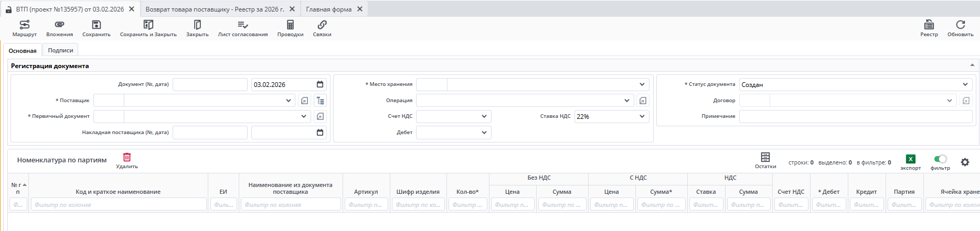Expand the Место хранения dropdown
980x231 pixels.
tap(642, 84)
